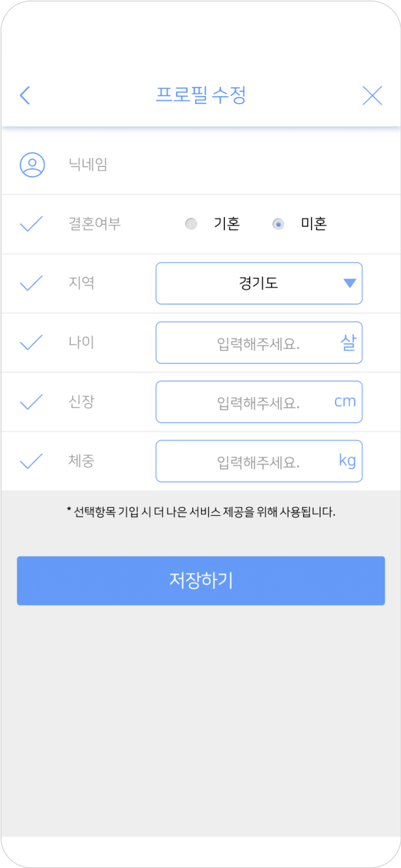401x868 pixels.
Task: Click the dropdown arrow in region field
Action: point(349,283)
